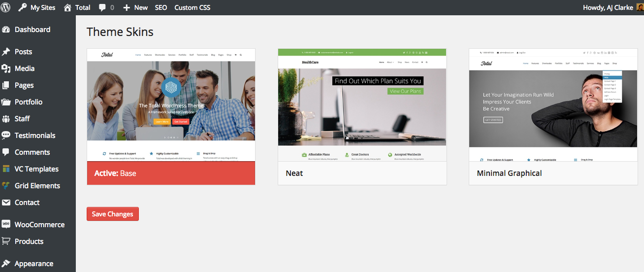Open the comments bubble icon in admin bar

click(102, 8)
